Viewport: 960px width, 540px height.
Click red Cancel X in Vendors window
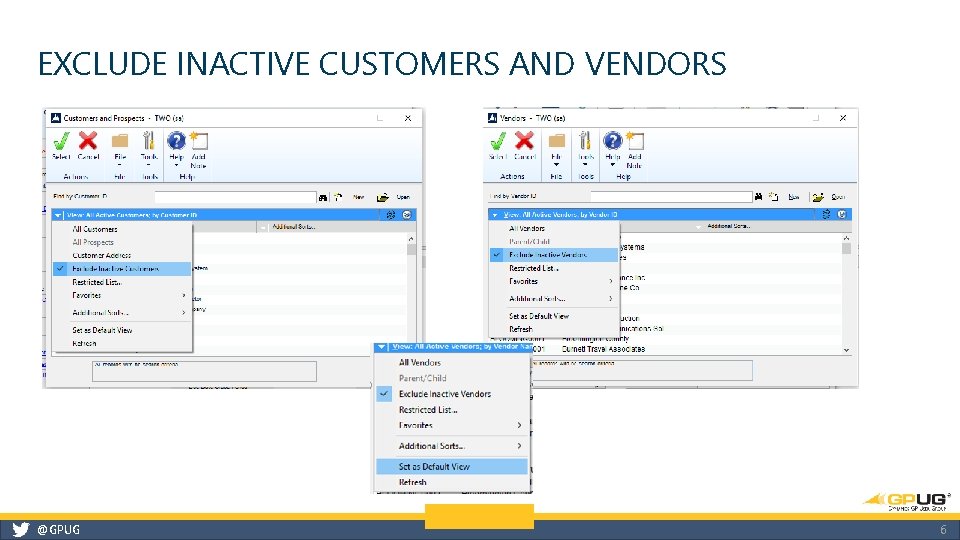tap(524, 141)
